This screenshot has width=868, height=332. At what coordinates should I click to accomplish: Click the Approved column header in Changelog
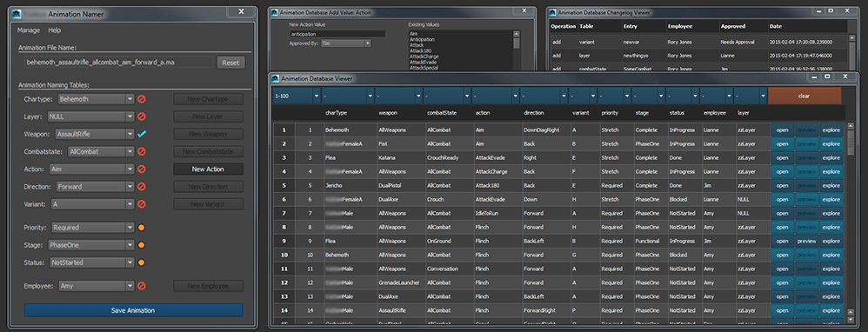tap(733, 26)
